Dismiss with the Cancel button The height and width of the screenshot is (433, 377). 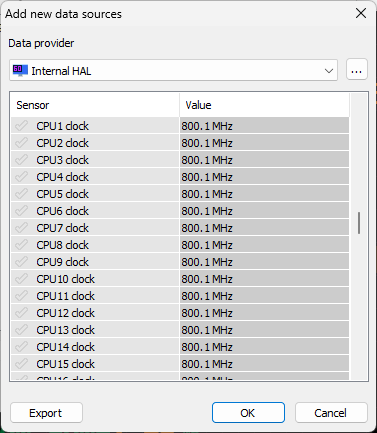point(331,413)
